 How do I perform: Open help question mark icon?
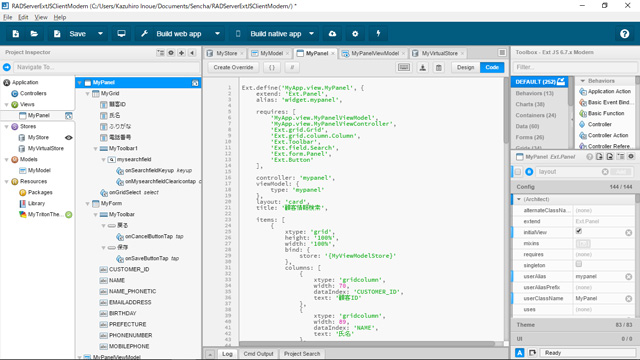[624, 34]
